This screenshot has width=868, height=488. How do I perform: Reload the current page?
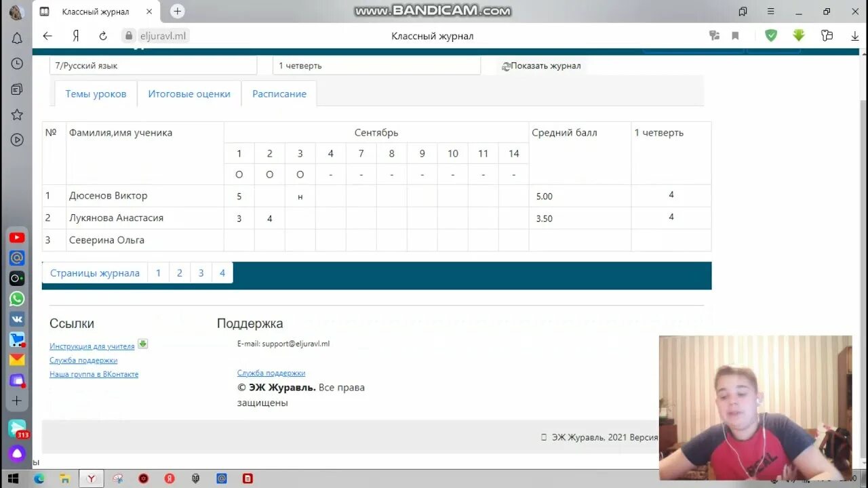click(x=103, y=36)
